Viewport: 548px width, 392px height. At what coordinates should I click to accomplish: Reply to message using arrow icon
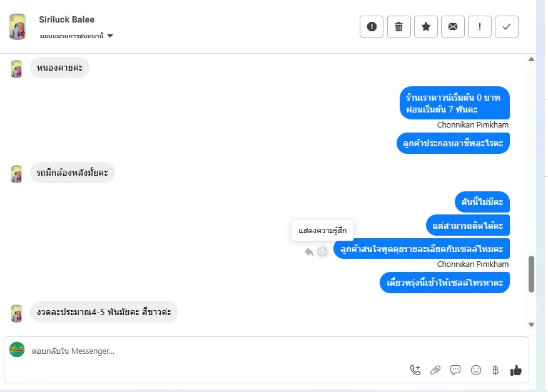click(308, 251)
